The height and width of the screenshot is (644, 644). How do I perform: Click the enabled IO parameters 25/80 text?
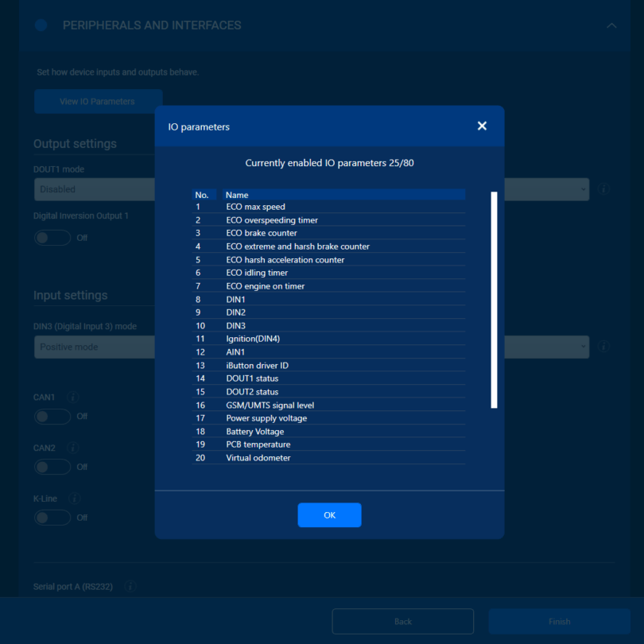pos(329,163)
